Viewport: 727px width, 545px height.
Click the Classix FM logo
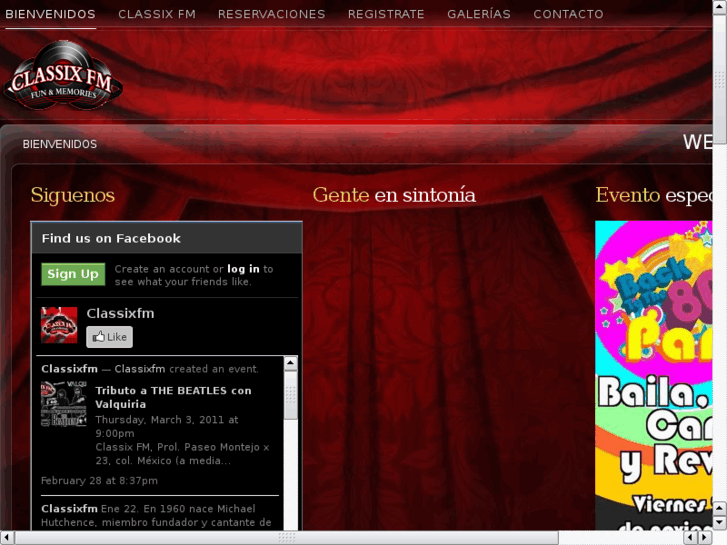(x=63, y=76)
